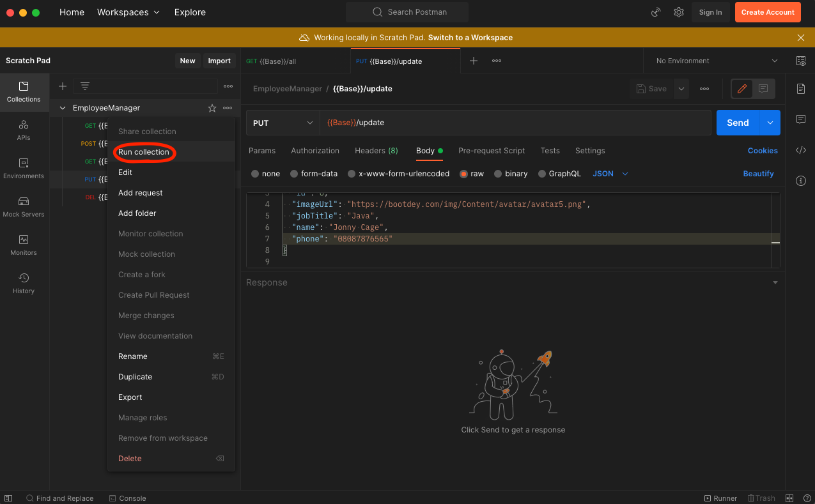815x504 pixels.
Task: Select the binary body type radio
Action: [498, 174]
